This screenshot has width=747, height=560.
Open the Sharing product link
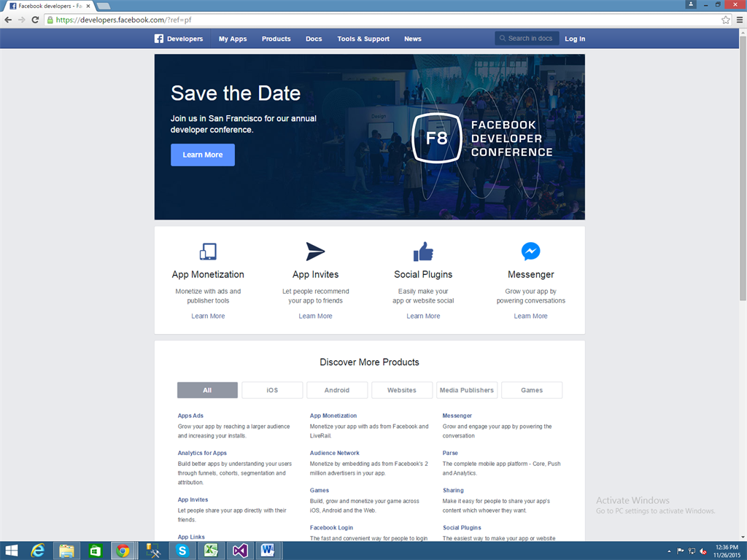pos(453,490)
